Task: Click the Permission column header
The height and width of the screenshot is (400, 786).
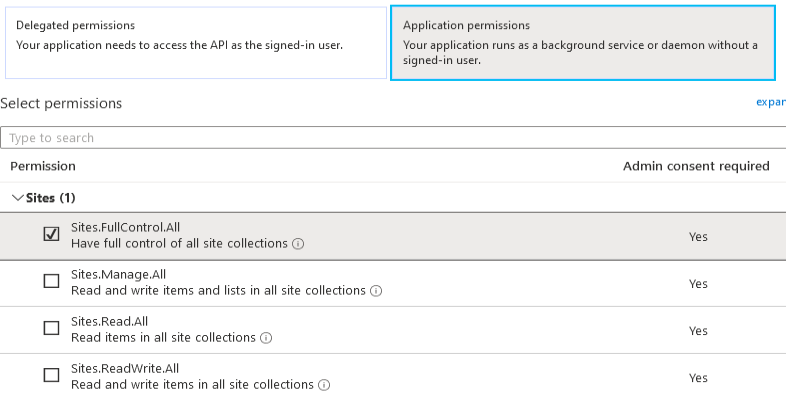Action: click(x=43, y=166)
